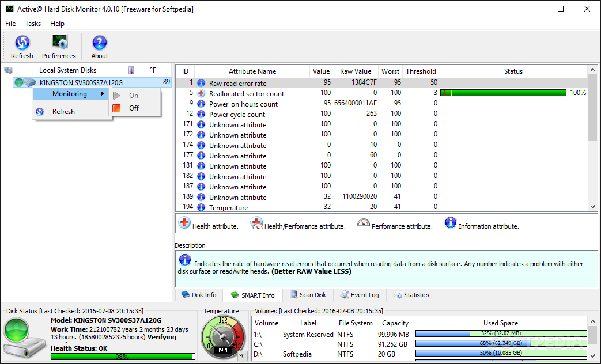Click the info icon in attribute row 174
Screen dimensions: 601x364
click(x=201, y=145)
